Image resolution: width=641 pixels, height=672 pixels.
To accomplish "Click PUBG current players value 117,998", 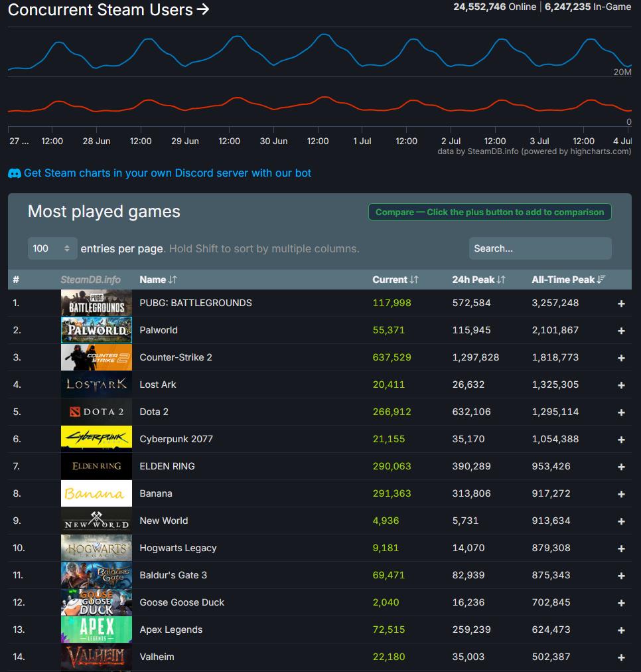I will 392,303.
